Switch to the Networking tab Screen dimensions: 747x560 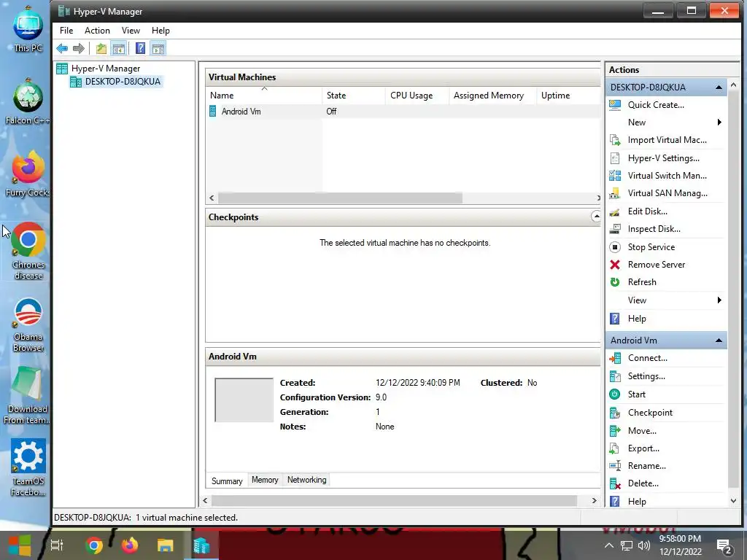tap(307, 480)
